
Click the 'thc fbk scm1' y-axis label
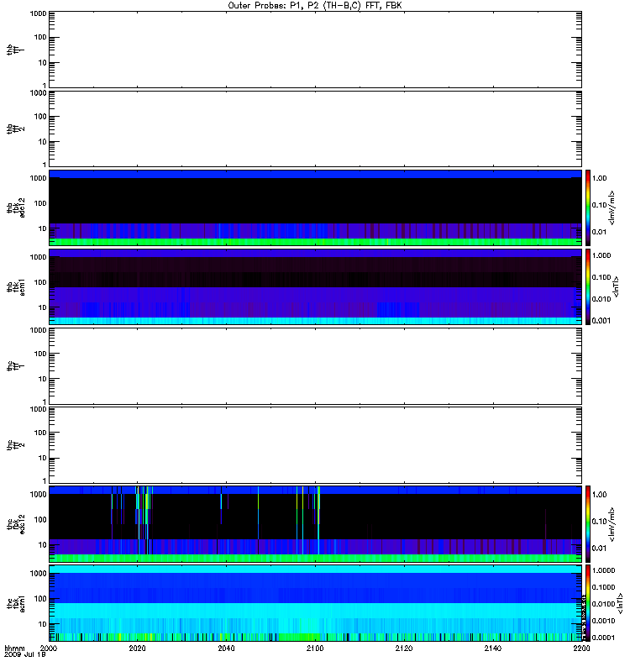tap(15, 603)
